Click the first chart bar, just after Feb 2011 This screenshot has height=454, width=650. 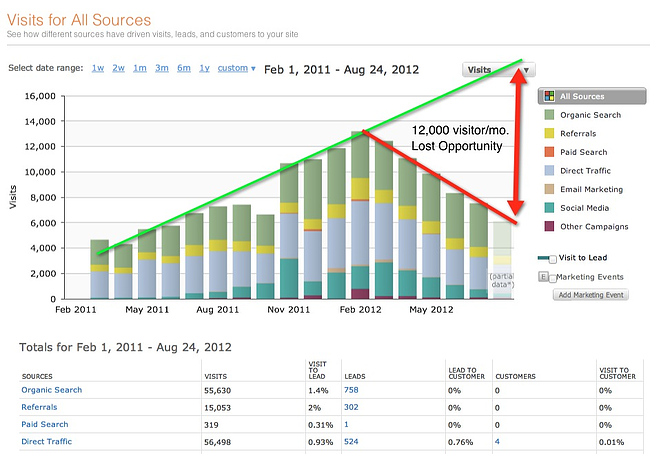coord(99,269)
